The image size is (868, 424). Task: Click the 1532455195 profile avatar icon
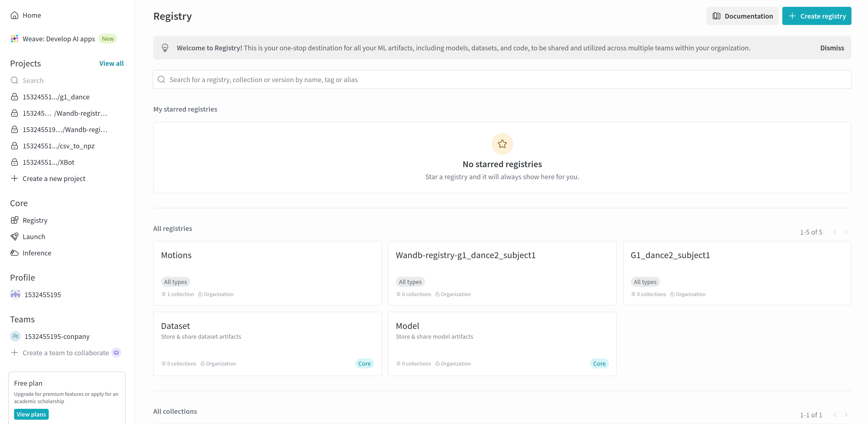click(x=15, y=294)
